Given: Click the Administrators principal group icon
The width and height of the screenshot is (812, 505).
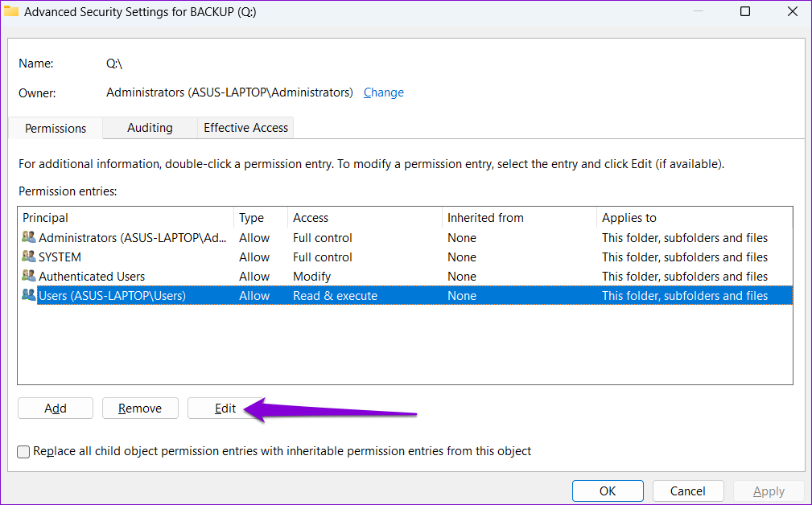Looking at the screenshot, I should coord(29,237).
